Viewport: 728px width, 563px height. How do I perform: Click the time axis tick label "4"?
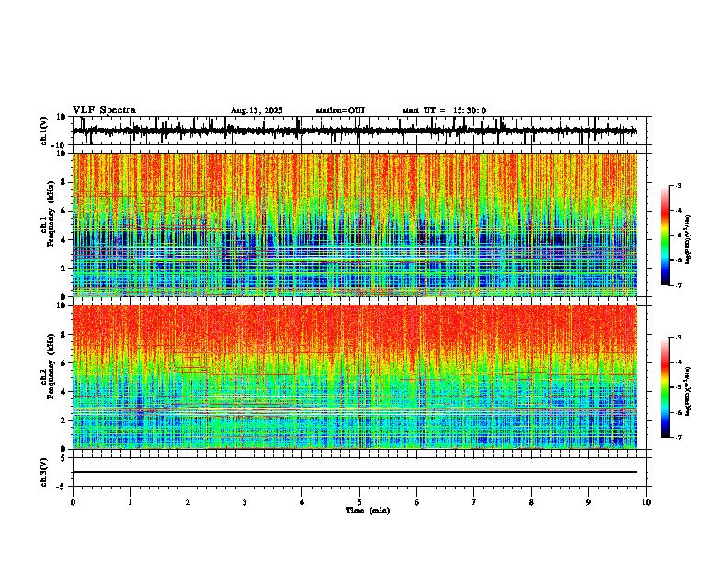[302, 502]
